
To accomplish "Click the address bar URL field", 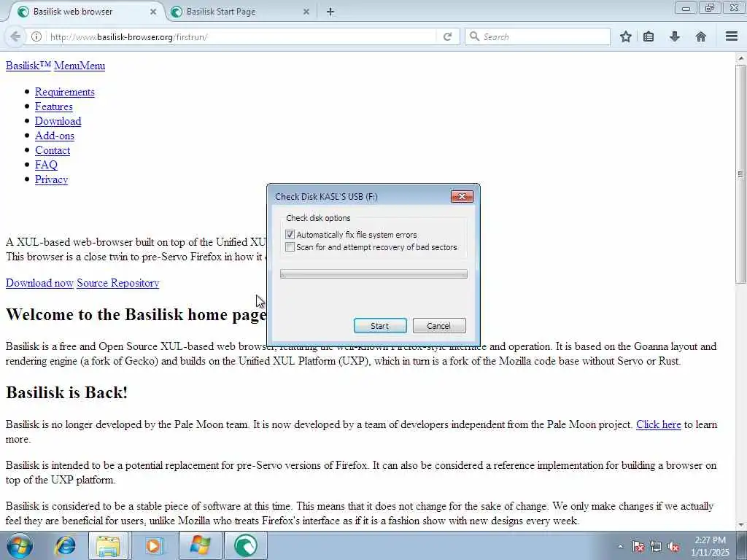I will [x=241, y=36].
